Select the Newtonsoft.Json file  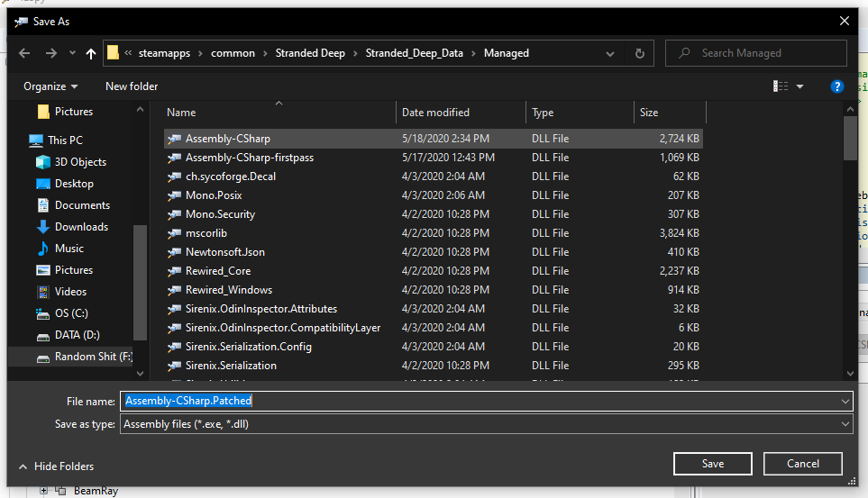225,252
